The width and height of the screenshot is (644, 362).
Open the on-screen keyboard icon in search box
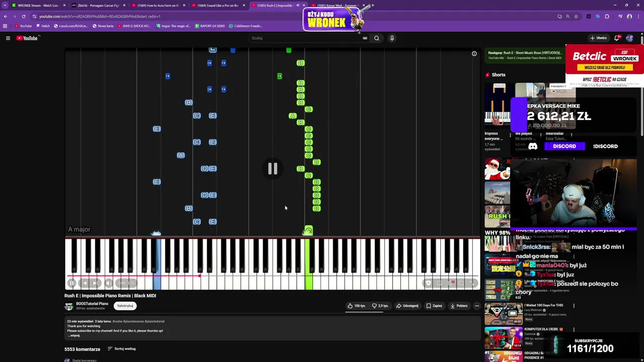365,38
